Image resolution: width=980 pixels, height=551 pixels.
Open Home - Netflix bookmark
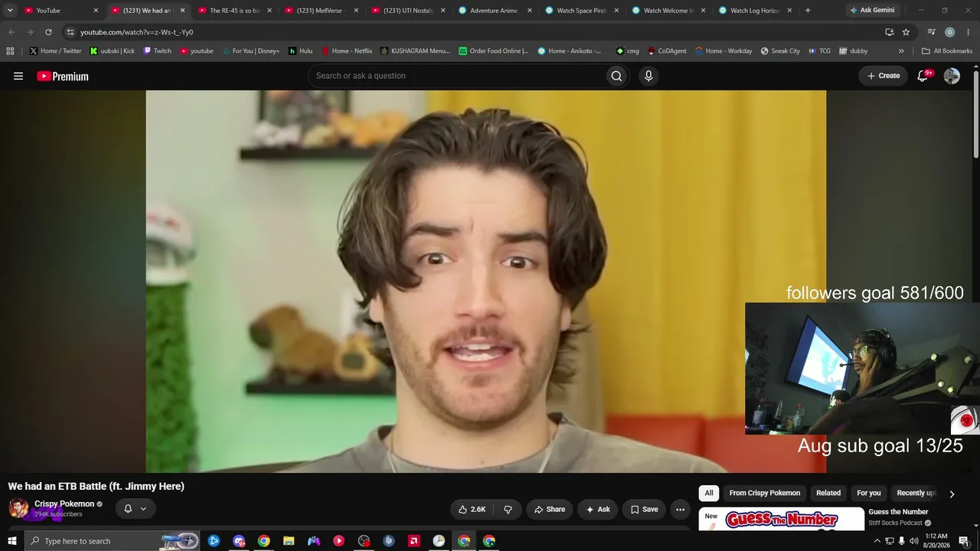tap(346, 51)
